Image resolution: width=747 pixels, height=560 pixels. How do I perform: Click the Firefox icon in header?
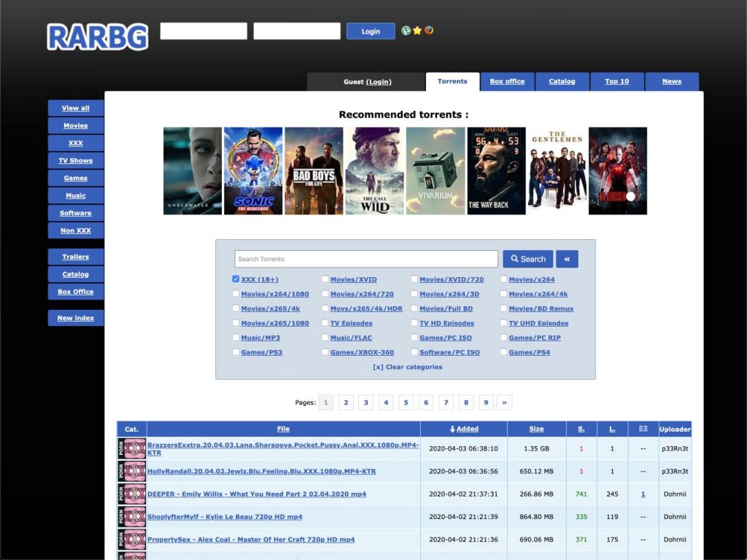tap(429, 31)
